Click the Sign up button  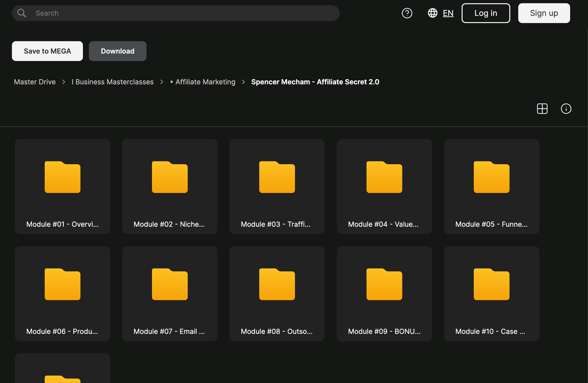(544, 13)
